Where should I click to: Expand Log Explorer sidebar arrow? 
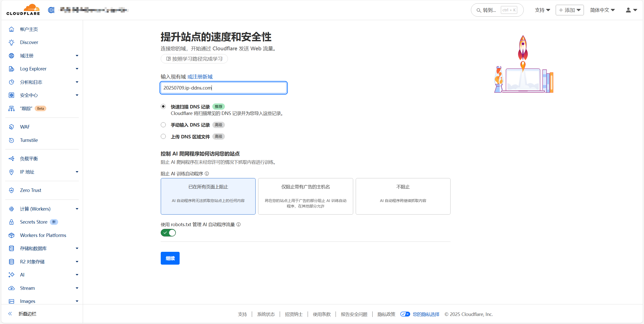(x=77, y=69)
